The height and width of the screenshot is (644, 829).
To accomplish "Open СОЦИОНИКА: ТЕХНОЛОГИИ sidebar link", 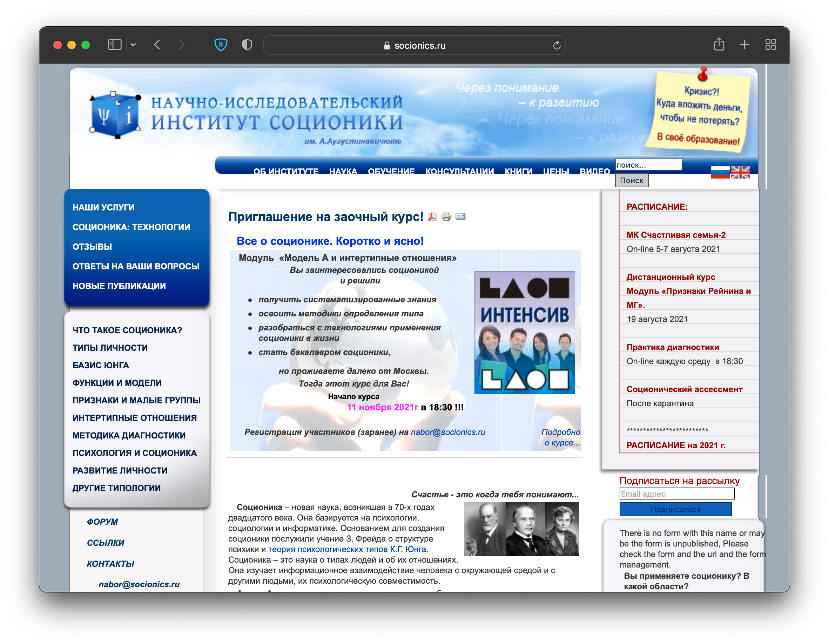I will (132, 227).
